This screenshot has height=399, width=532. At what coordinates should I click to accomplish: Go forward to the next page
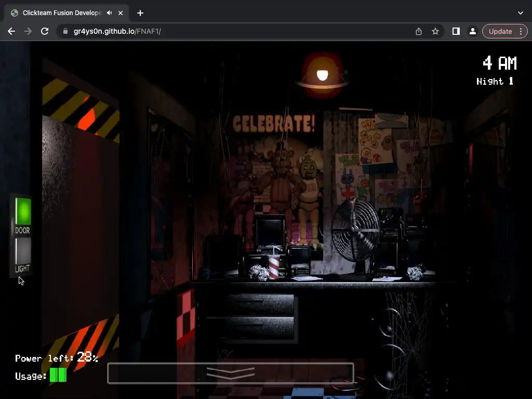[x=28, y=31]
